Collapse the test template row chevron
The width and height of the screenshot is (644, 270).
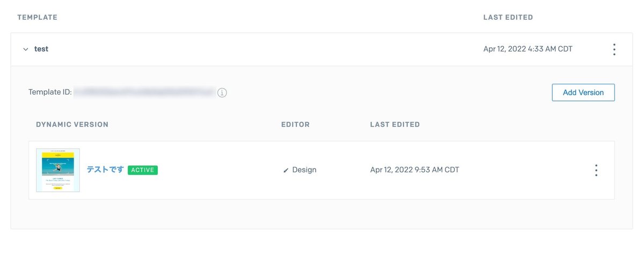pos(25,49)
